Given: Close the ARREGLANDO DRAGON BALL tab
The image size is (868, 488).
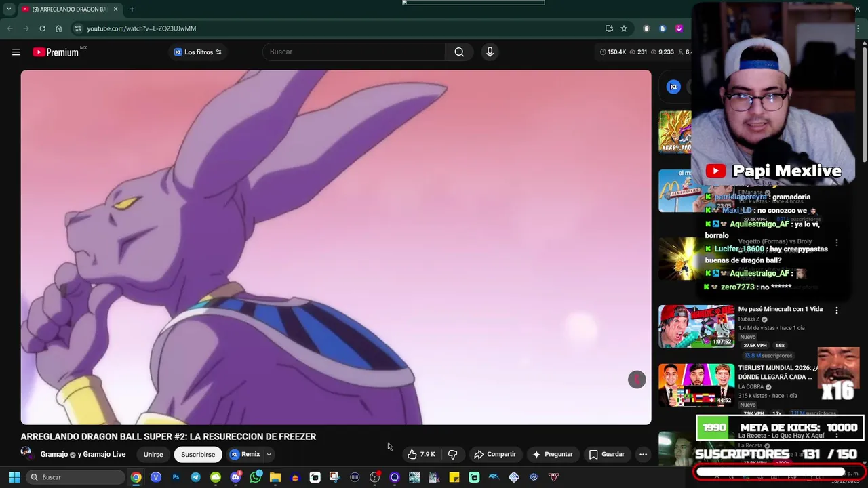Looking at the screenshot, I should [x=115, y=9].
